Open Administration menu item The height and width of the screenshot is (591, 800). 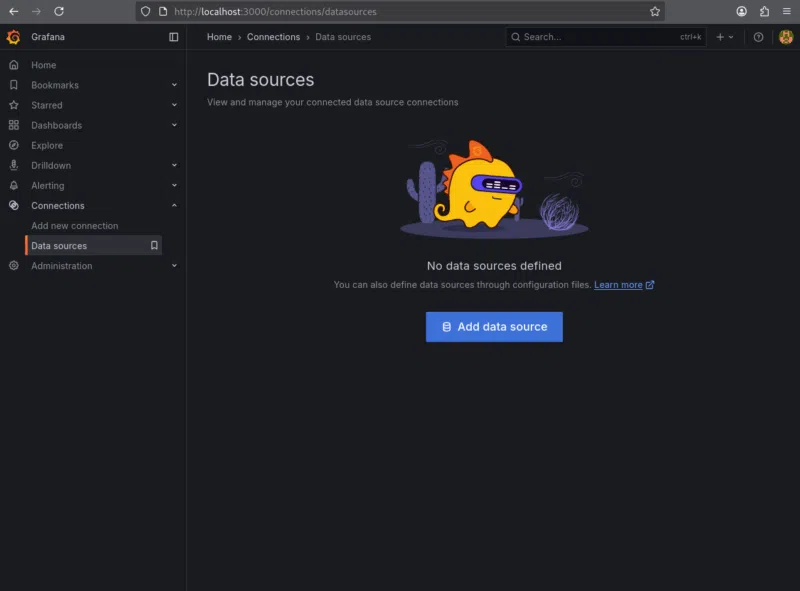tap(61, 265)
